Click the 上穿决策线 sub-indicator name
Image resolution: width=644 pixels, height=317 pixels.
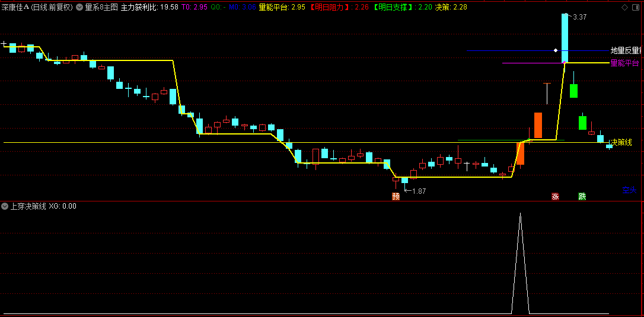pyautogui.click(x=28, y=206)
